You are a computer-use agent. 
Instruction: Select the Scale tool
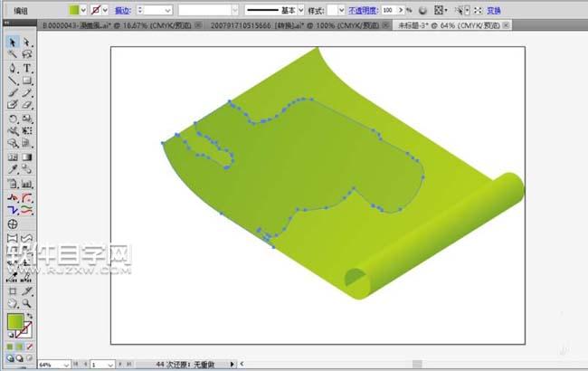26,119
